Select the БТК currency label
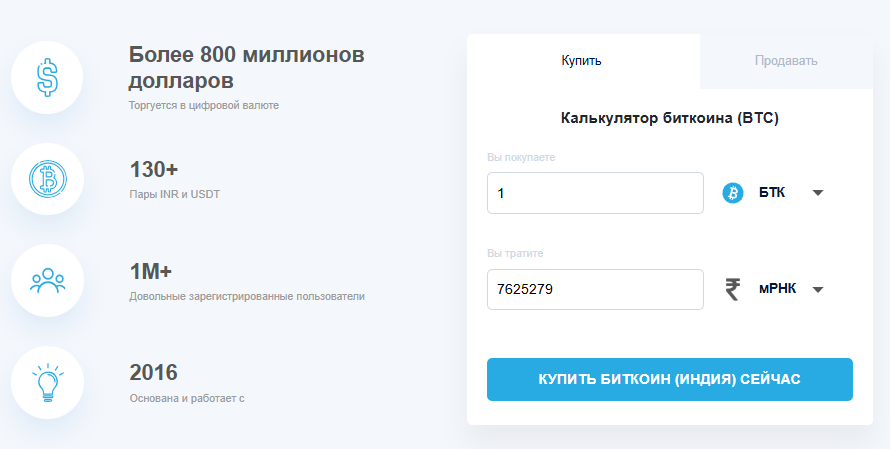 coord(771,193)
